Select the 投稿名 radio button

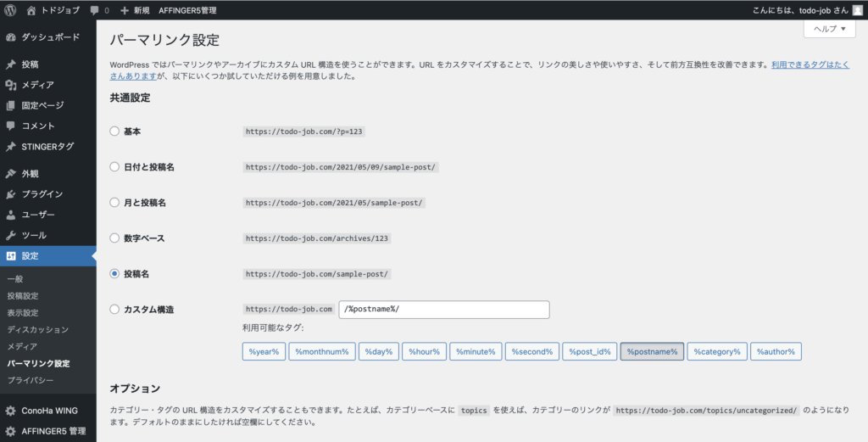pos(114,274)
